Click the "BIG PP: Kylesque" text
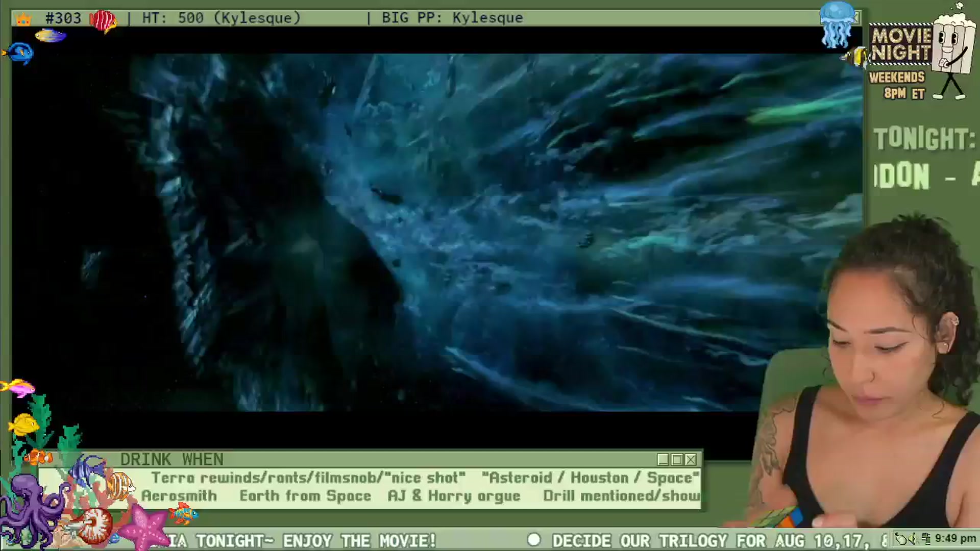 click(452, 18)
